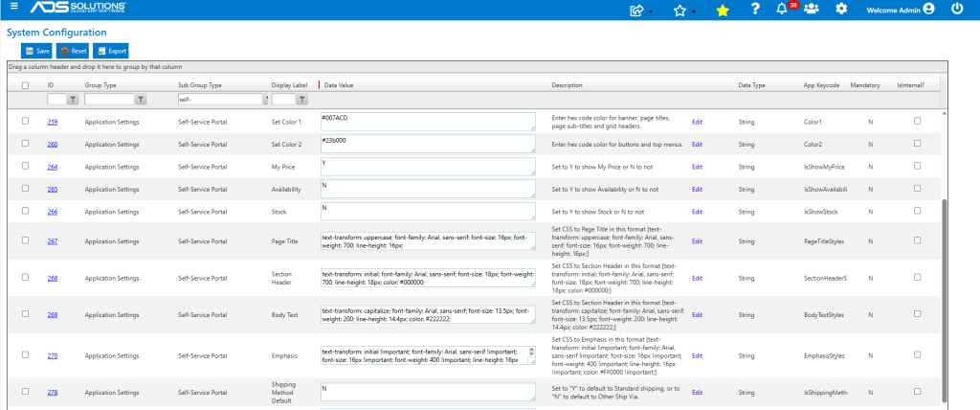Sort by Data Type column header
Image resolution: width=980 pixels, height=410 pixels.
751,85
